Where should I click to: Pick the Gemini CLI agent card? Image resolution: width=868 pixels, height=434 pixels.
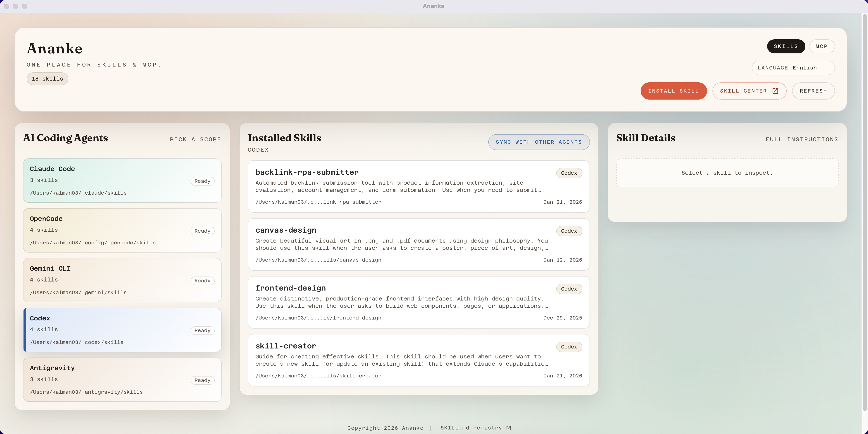click(122, 280)
